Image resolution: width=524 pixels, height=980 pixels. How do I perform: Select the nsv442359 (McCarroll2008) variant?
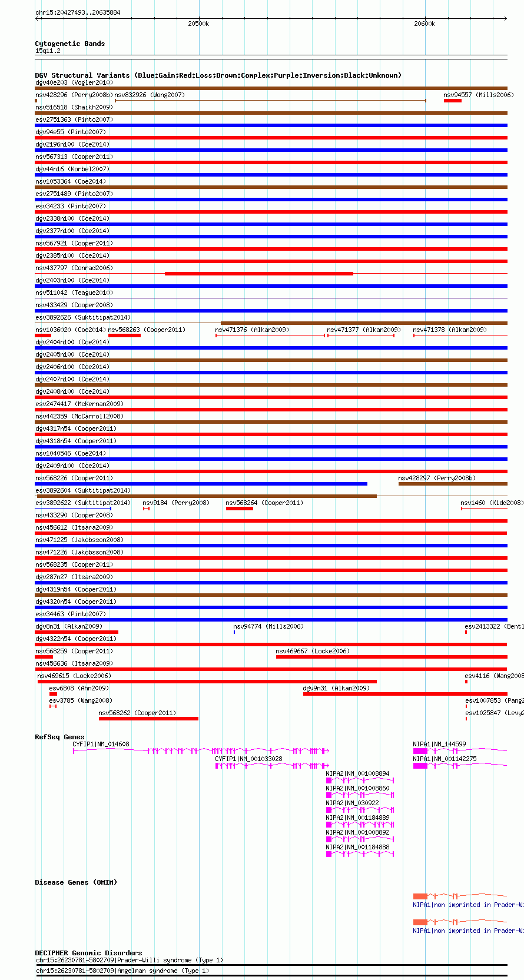79,416
